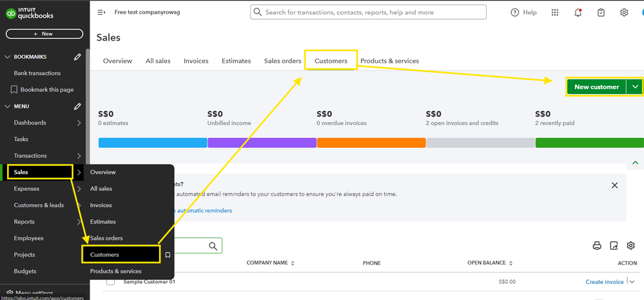Open the apps grid icon
644x300 pixels.
tap(555, 13)
